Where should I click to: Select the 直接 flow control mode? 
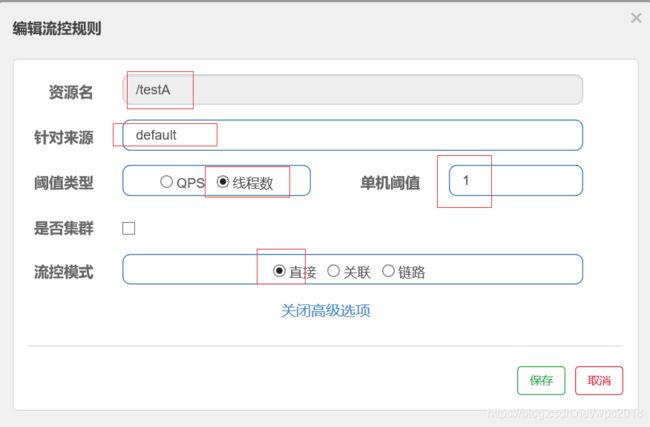(x=279, y=271)
